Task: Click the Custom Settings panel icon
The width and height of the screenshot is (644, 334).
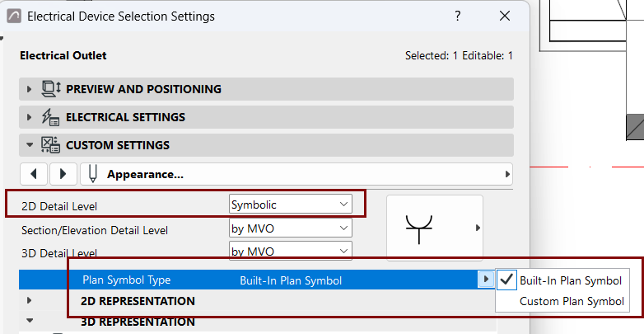Action: point(51,145)
